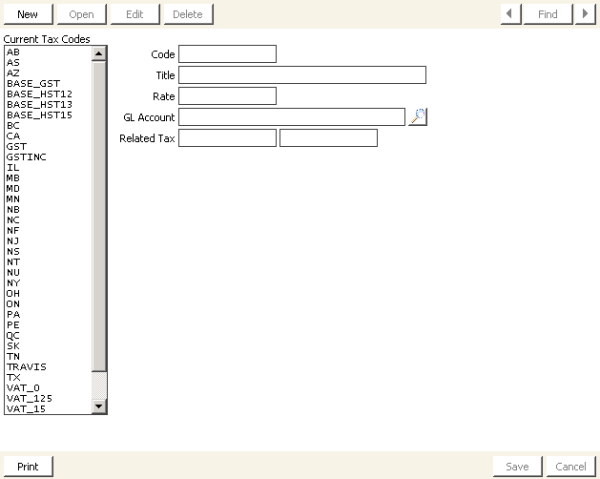
Task: Select tax code NC
Action: (x=48, y=220)
